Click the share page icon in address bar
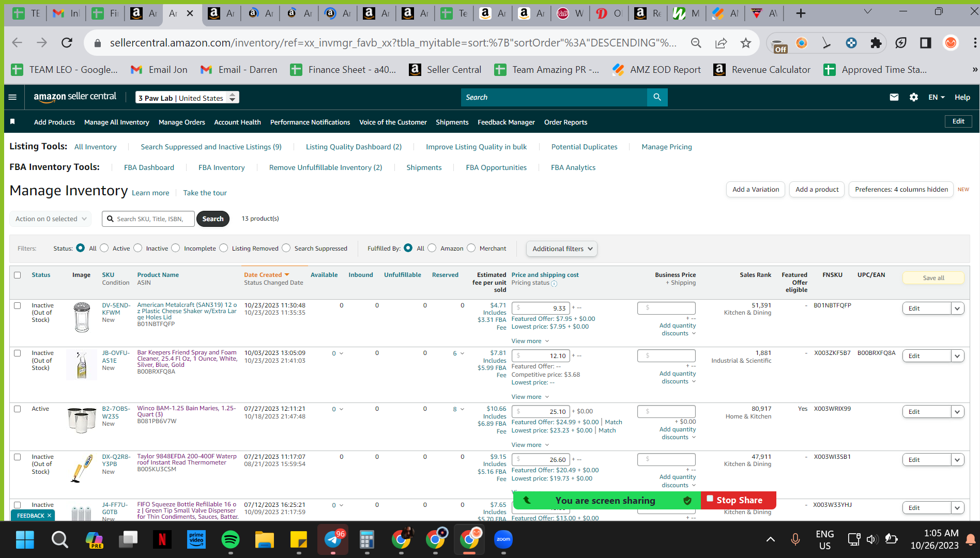Image resolution: width=980 pixels, height=558 pixels. point(721,43)
